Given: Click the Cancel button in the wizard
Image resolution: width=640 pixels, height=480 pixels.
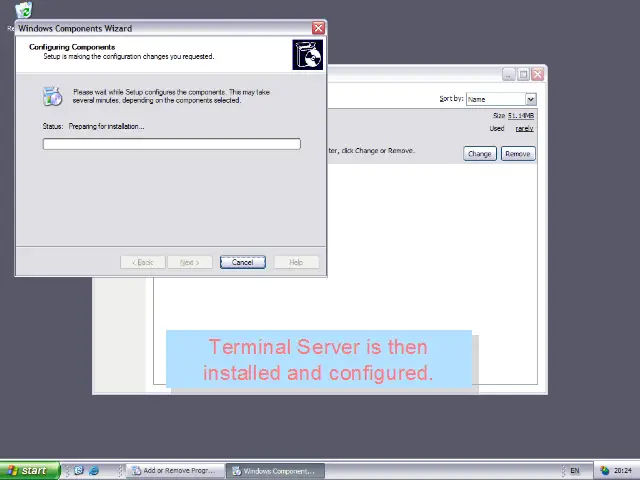Looking at the screenshot, I should coord(242,262).
